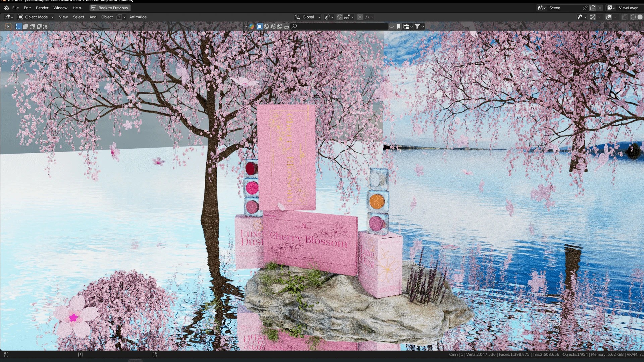Image resolution: width=644 pixels, height=362 pixels.
Task: Open snapping options dropdown
Action: pyautogui.click(x=349, y=17)
